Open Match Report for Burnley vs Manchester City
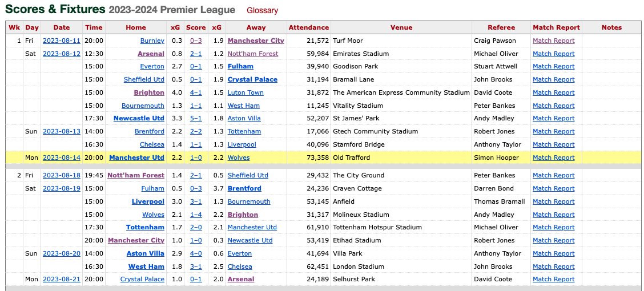Viewport: 644px width, 291px height. [553, 41]
